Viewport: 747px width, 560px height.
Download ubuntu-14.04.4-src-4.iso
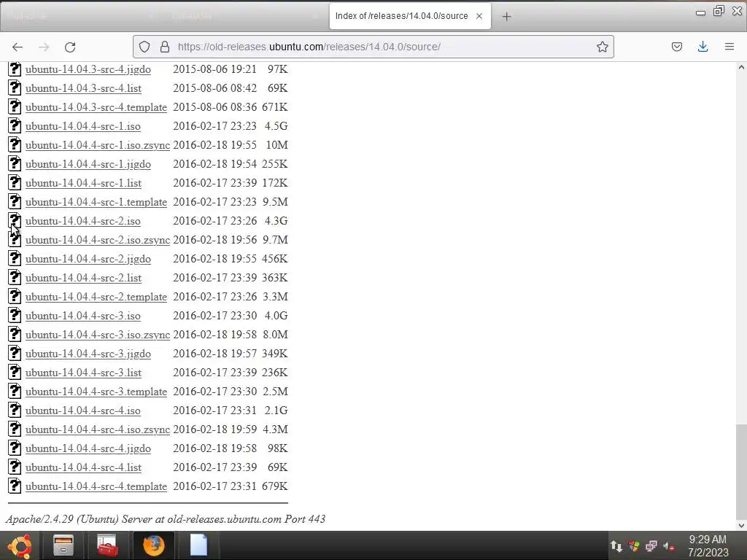(83, 411)
